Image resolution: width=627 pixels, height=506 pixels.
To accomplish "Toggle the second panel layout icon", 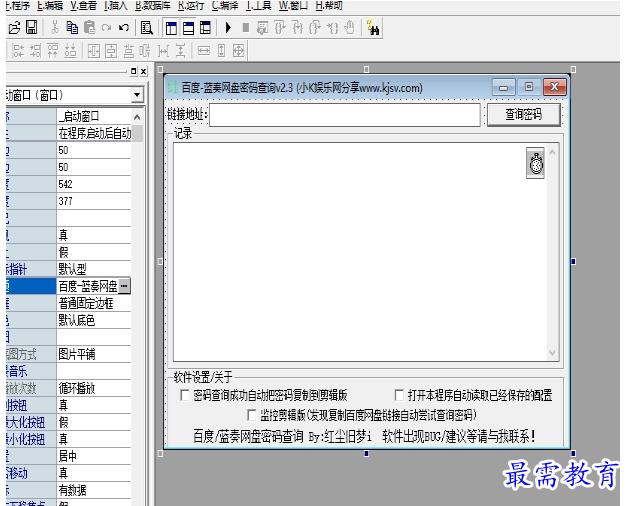I will click(x=188, y=28).
